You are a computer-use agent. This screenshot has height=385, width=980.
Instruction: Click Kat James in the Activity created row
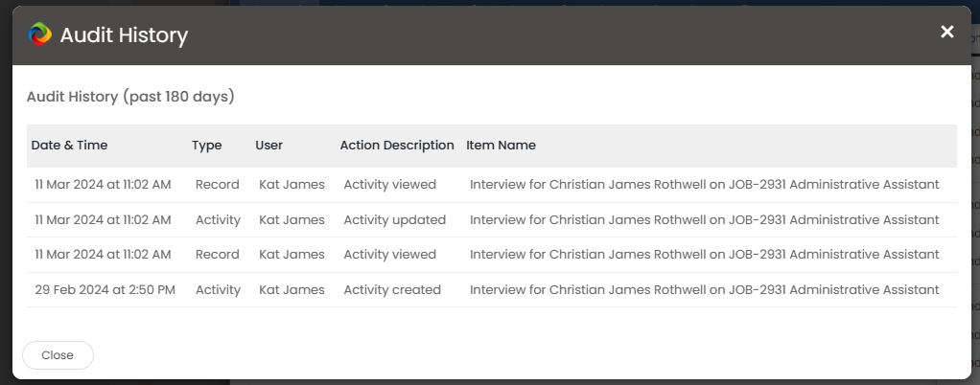tap(292, 289)
